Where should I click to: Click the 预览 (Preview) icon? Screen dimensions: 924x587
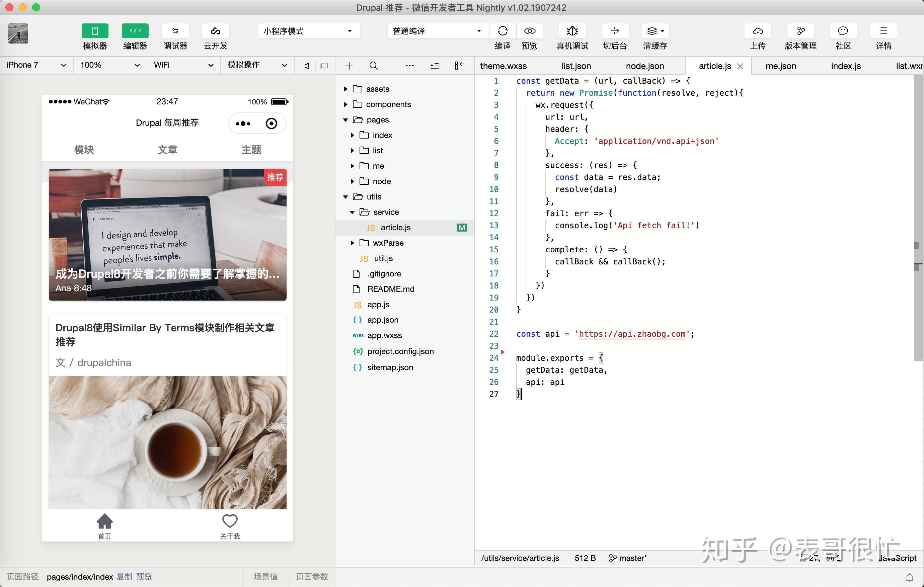pos(529,31)
